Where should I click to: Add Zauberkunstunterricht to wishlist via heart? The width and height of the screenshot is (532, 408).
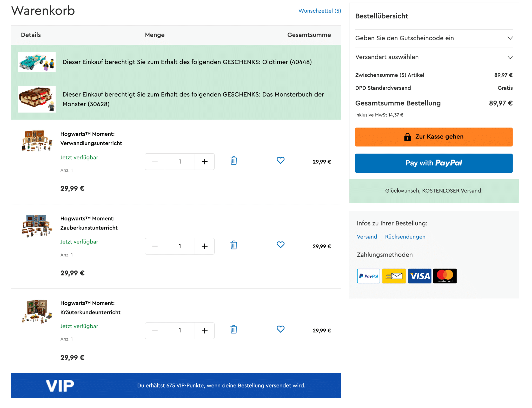coord(281,245)
